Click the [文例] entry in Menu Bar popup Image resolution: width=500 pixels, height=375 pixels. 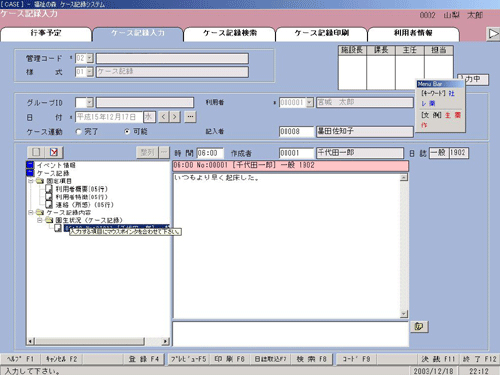(431, 115)
